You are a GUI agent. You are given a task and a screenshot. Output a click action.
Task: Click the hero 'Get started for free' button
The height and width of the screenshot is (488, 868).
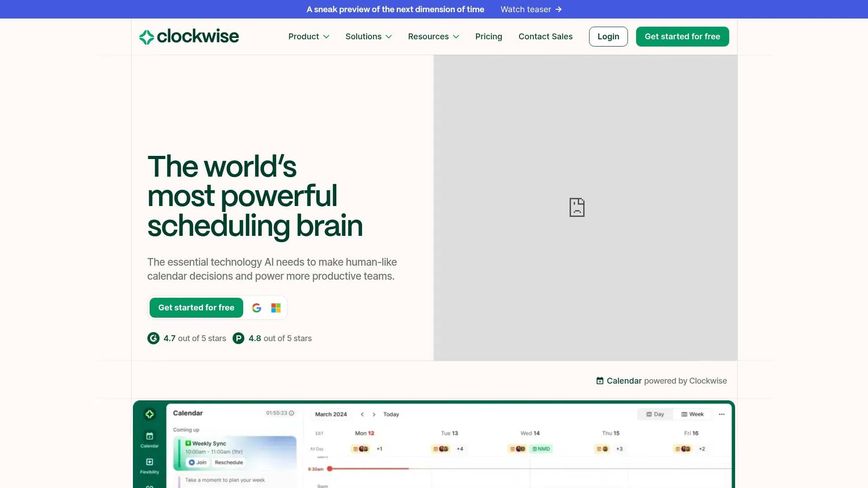coord(196,308)
